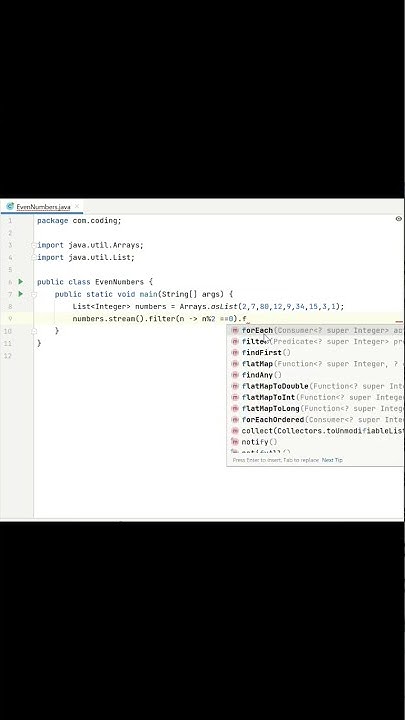The width and height of the screenshot is (405, 720).
Task: Toggle reader mode eye icon in editor corner
Action: click(x=398, y=219)
